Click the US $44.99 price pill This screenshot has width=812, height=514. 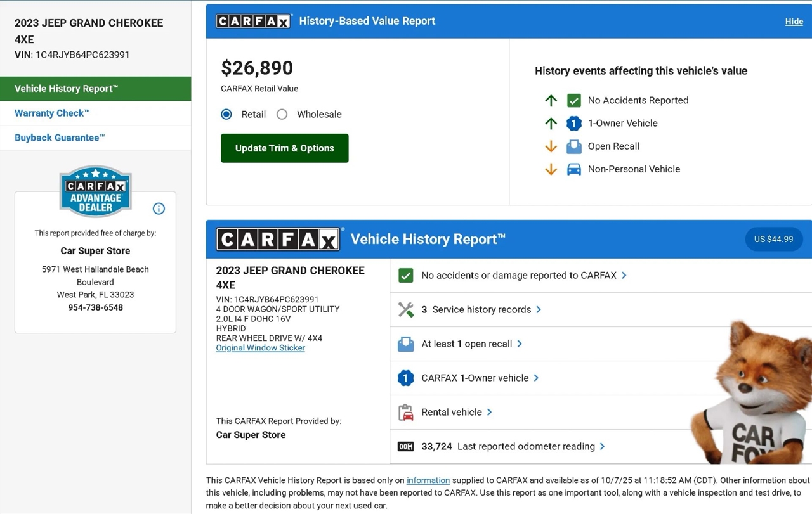[x=773, y=239]
